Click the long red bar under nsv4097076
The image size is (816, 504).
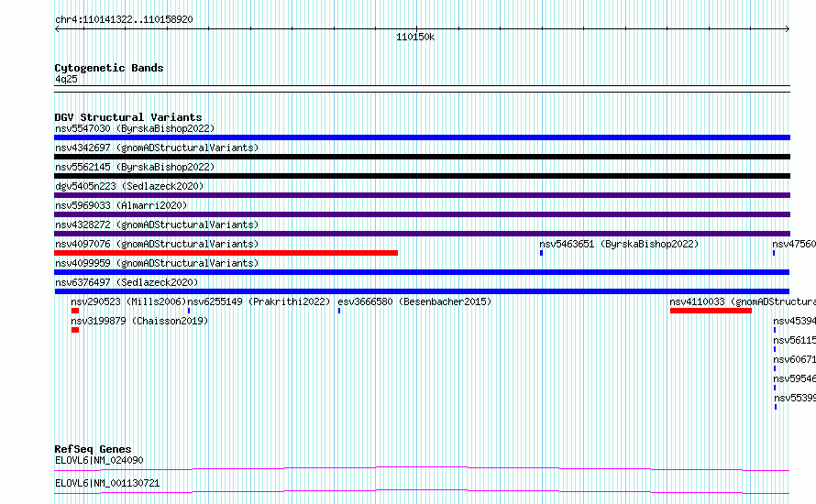click(226, 253)
